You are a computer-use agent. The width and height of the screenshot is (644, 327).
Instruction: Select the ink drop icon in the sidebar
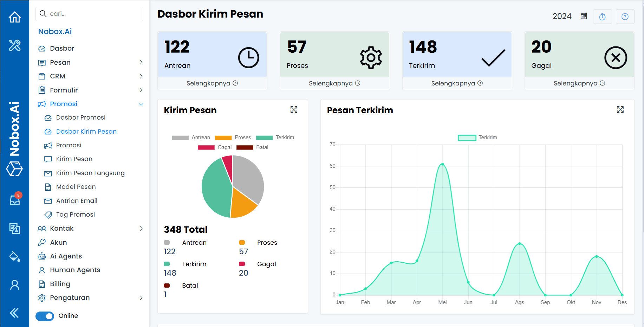(14, 257)
